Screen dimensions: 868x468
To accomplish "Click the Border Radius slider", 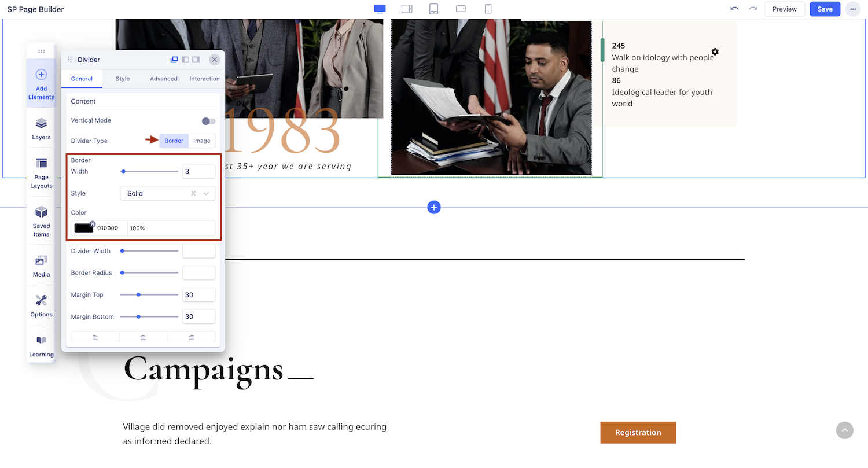I will click(x=149, y=272).
